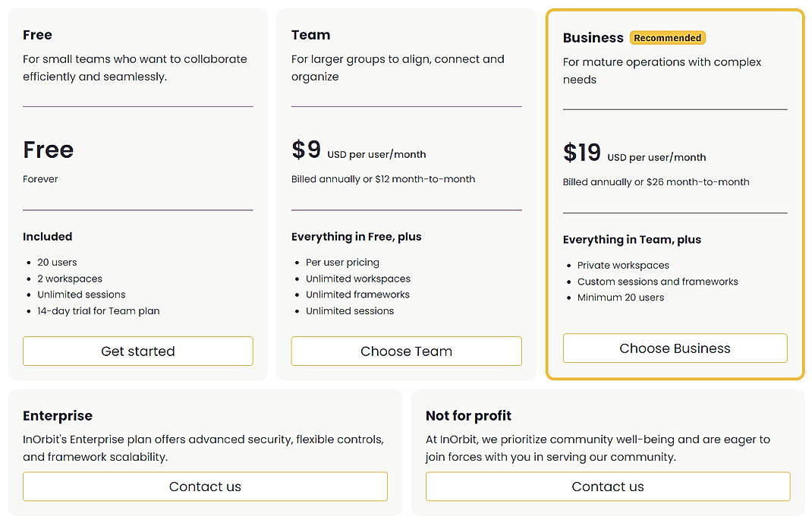
Task: Select the Business plan heading
Action: tap(593, 38)
